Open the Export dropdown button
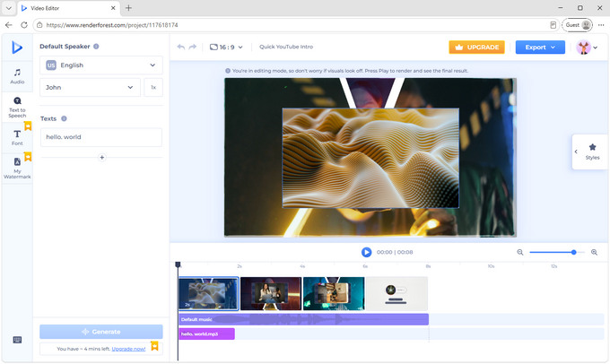Screen dimensions: 610x364 point(540,47)
